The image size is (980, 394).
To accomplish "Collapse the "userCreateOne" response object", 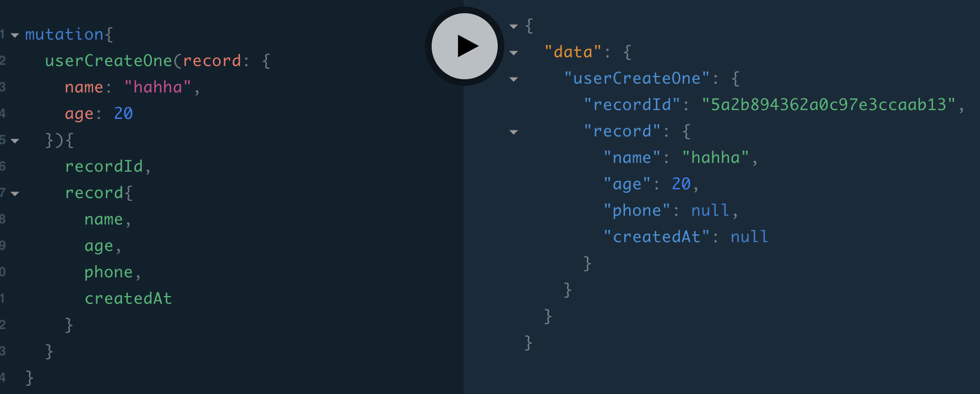I will coord(514,79).
